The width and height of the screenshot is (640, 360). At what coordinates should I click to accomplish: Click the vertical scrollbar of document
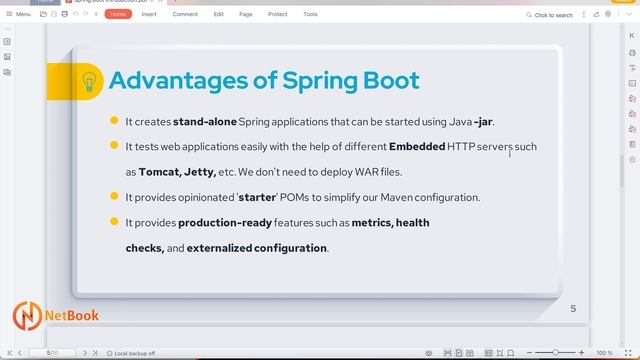[622, 171]
